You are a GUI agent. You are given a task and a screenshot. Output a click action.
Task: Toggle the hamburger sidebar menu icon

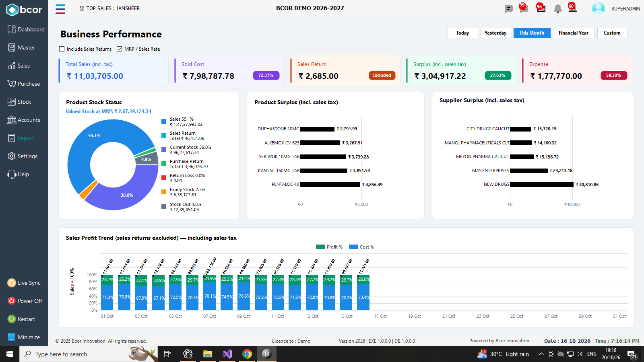(x=60, y=9)
